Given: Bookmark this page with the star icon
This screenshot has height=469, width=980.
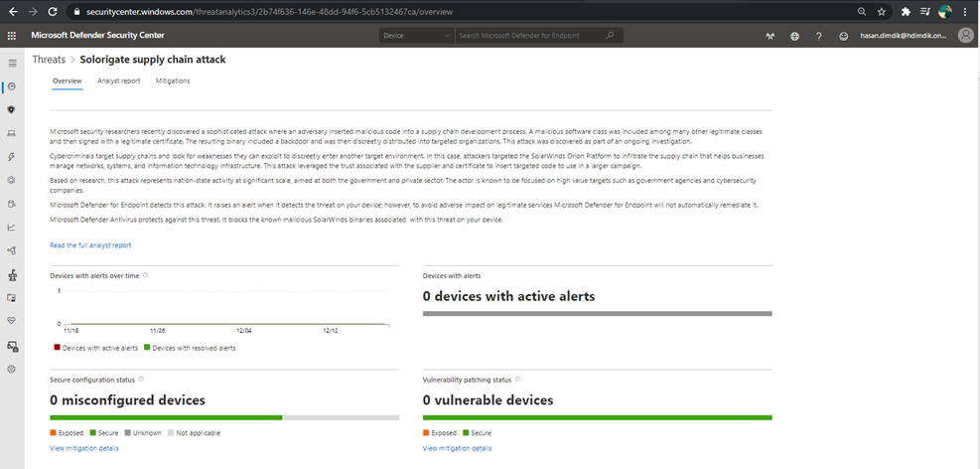Looking at the screenshot, I should pos(882,12).
